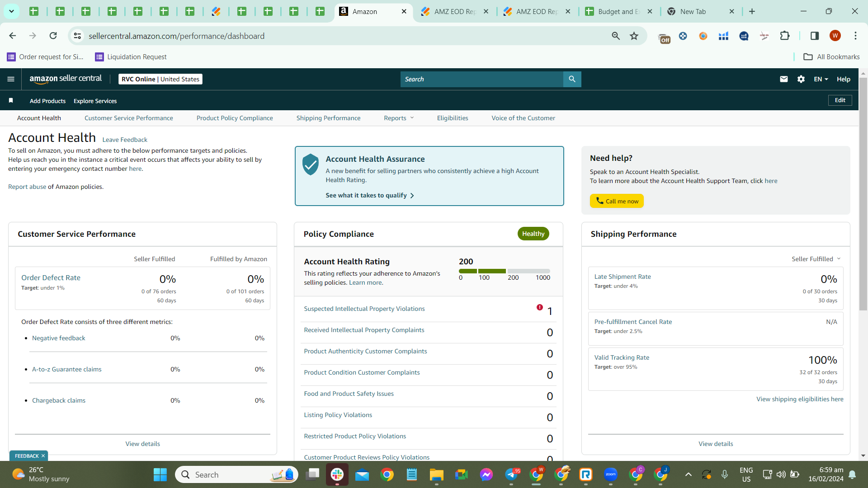The image size is (868, 488).
Task: Open the Late Shipment Rate link
Action: tap(623, 277)
